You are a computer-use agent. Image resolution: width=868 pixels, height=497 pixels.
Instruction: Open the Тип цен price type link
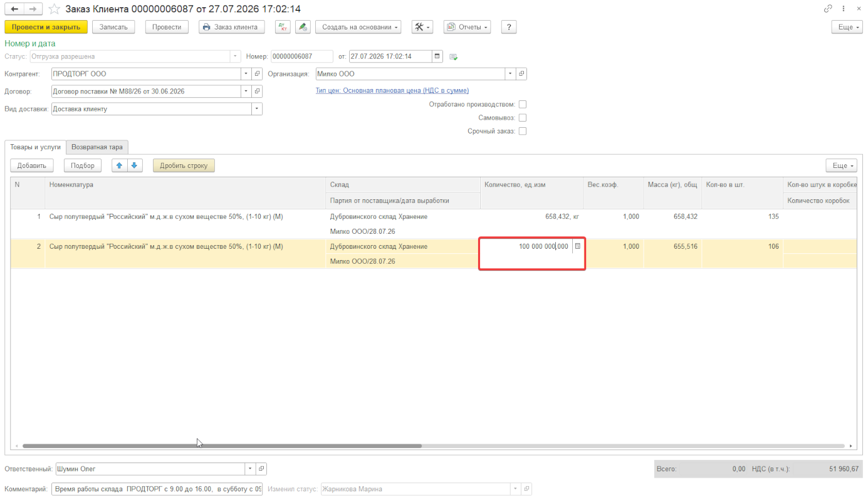pyautogui.click(x=392, y=91)
